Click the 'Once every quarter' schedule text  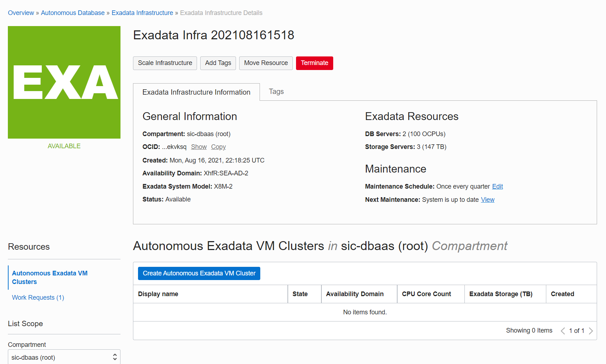pos(463,186)
